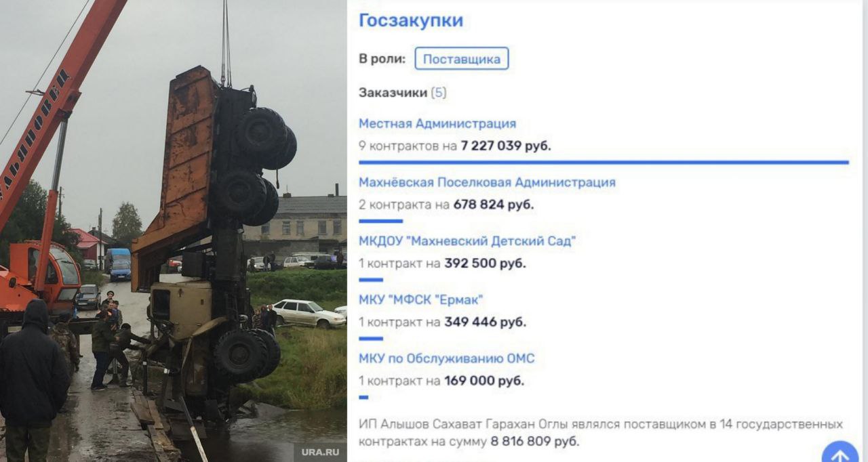The image size is (868, 462).
Task: Open the Госзакупки section heading
Action: tap(411, 20)
